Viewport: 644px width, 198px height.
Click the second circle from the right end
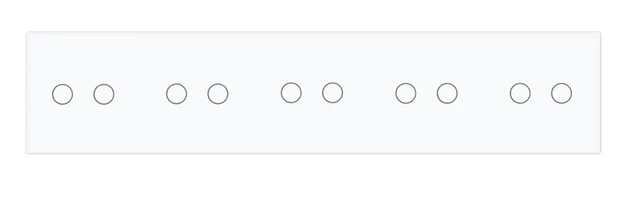click(x=520, y=93)
